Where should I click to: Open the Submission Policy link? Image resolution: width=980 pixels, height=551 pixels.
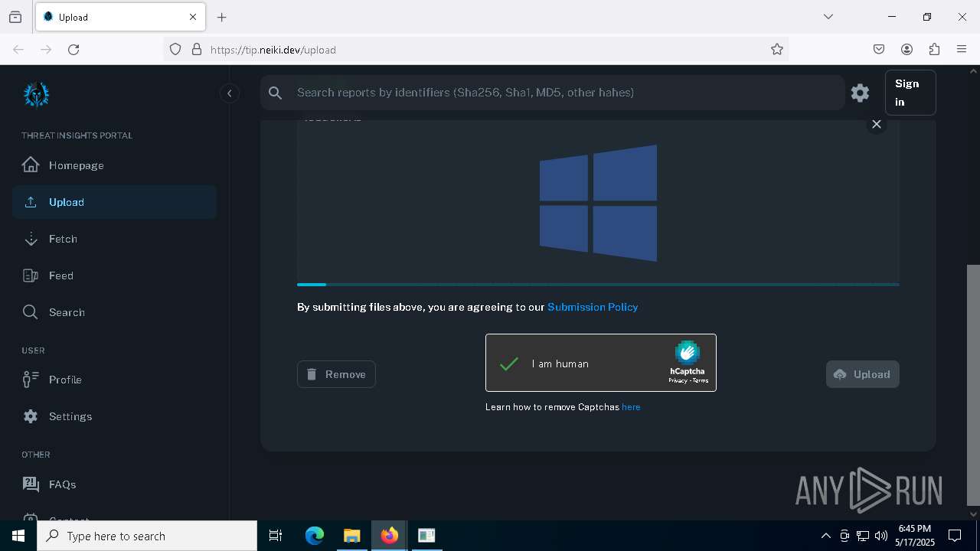click(x=593, y=307)
